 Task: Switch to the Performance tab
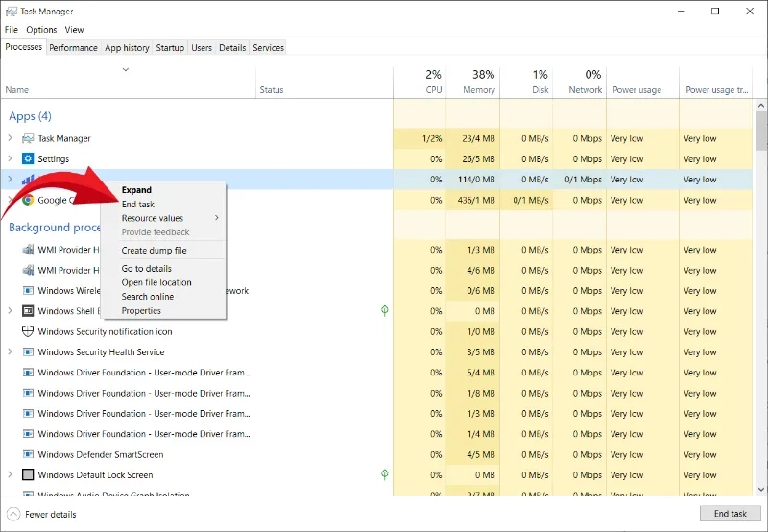pyautogui.click(x=74, y=47)
